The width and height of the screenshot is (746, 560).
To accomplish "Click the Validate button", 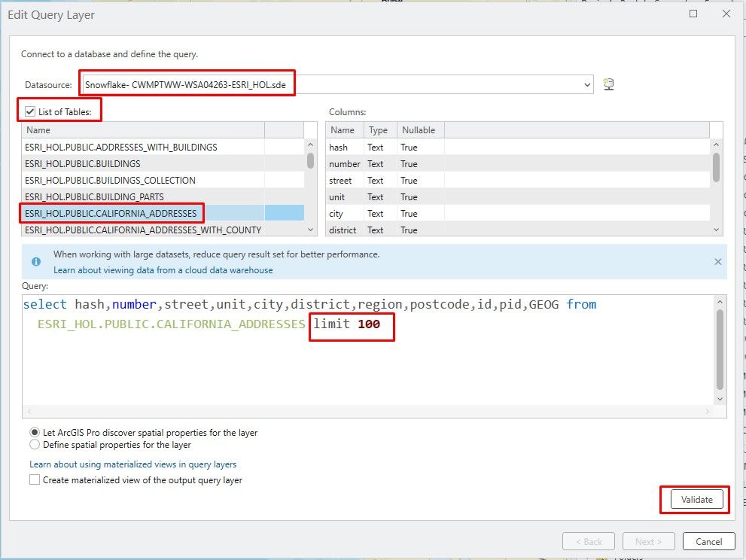I will (696, 500).
